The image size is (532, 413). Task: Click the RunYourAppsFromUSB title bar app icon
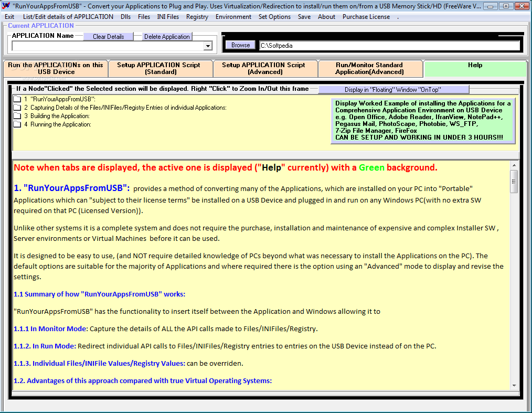(6, 6)
